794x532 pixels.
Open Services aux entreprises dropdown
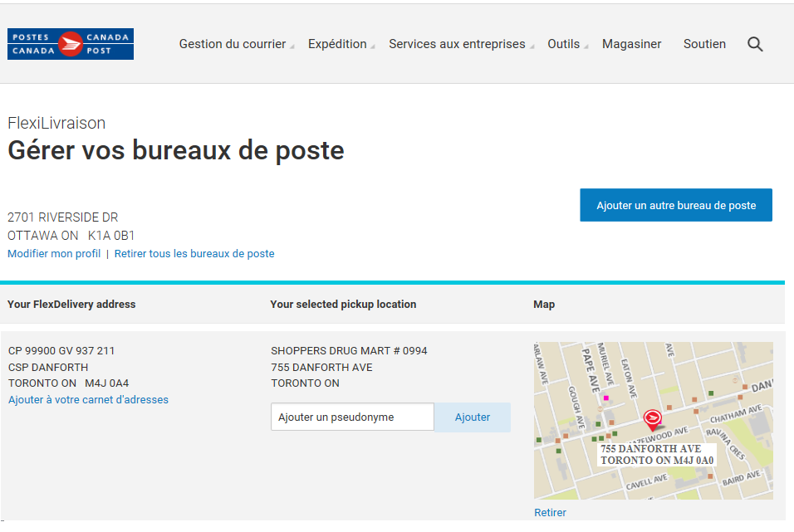pyautogui.click(x=461, y=44)
